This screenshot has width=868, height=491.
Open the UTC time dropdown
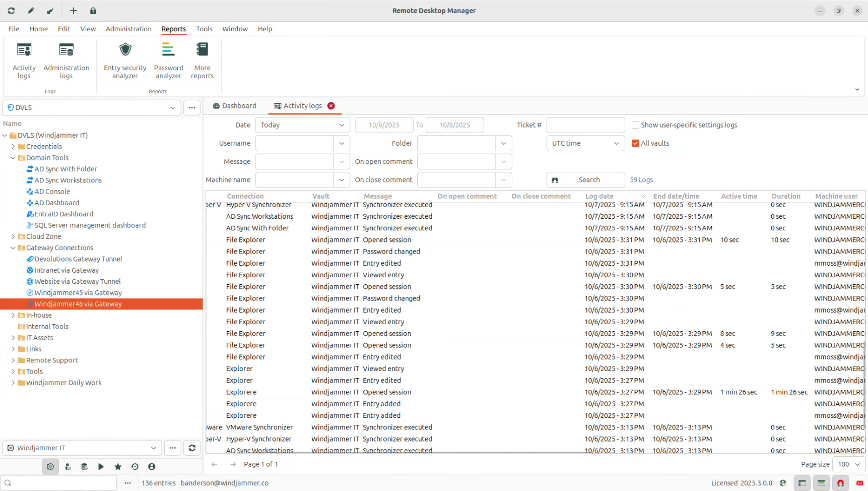585,143
